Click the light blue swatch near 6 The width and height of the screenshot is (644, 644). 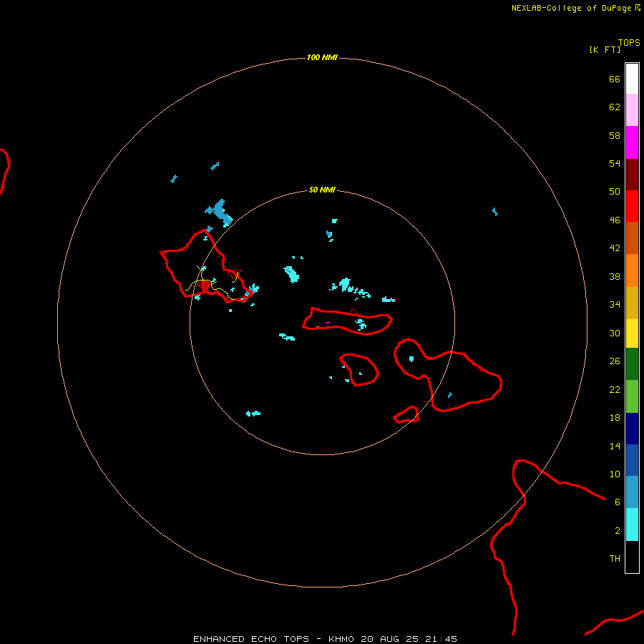click(x=632, y=492)
